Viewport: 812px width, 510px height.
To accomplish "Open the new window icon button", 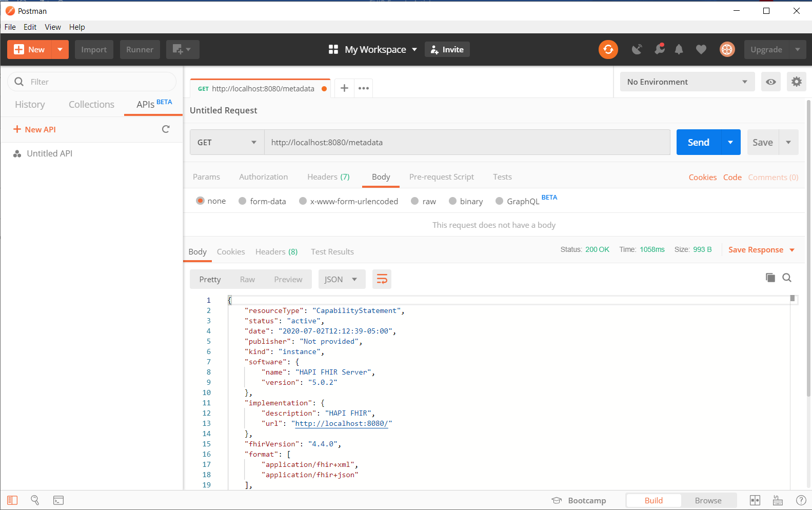I will 182,49.
